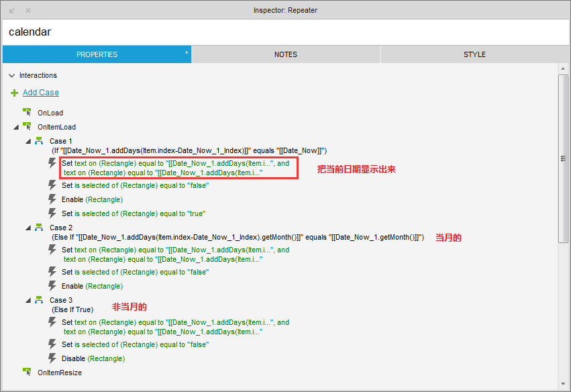The height and width of the screenshot is (392, 571).
Task: Click the vertical scrollbar thumb
Action: (x=563, y=158)
